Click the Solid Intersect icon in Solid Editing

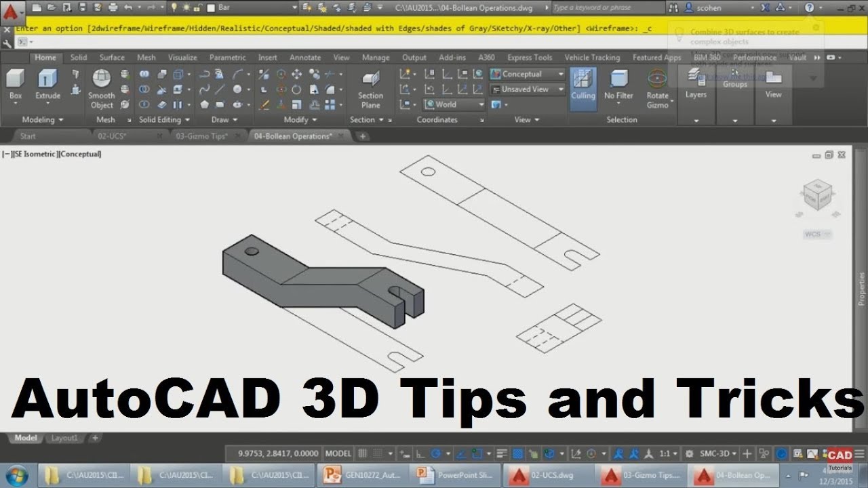point(145,104)
